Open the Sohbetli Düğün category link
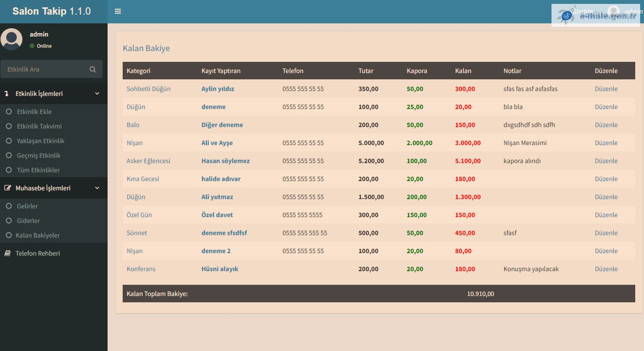Screen dimensions: 644x351 coord(148,89)
